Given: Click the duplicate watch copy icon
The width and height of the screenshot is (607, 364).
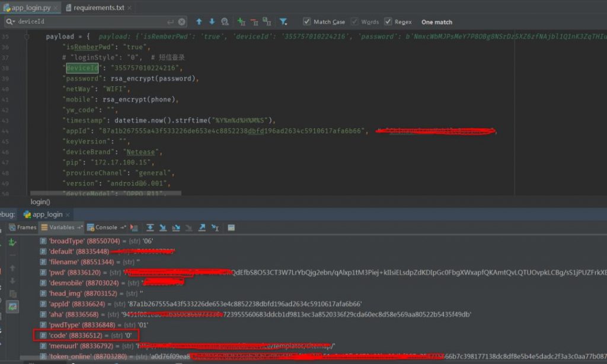Looking at the screenshot, I should tap(12, 294).
